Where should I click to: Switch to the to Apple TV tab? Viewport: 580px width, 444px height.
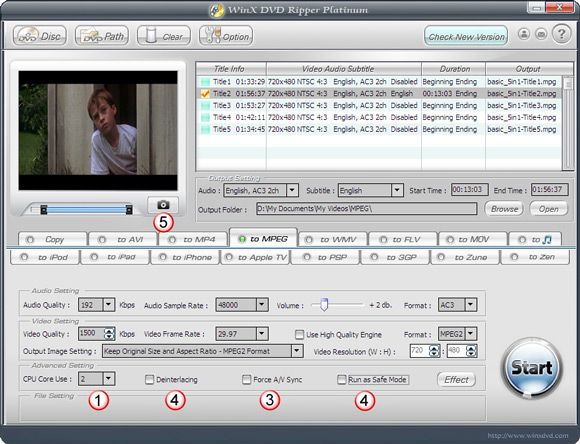255,257
